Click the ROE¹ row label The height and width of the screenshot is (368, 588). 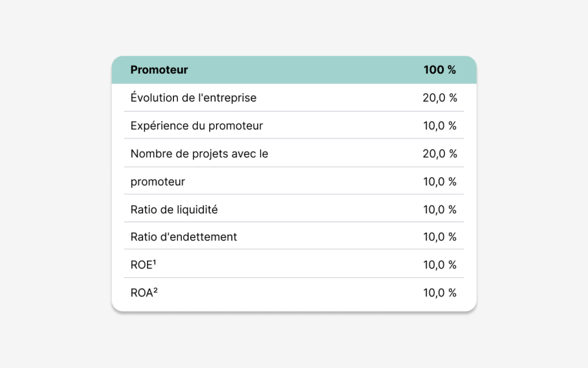(143, 264)
